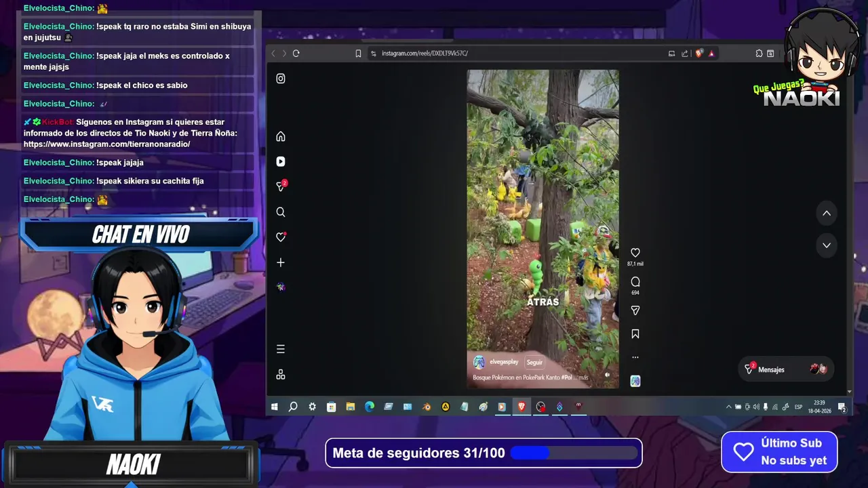Open taskbar clock showing 23:39

point(819,407)
